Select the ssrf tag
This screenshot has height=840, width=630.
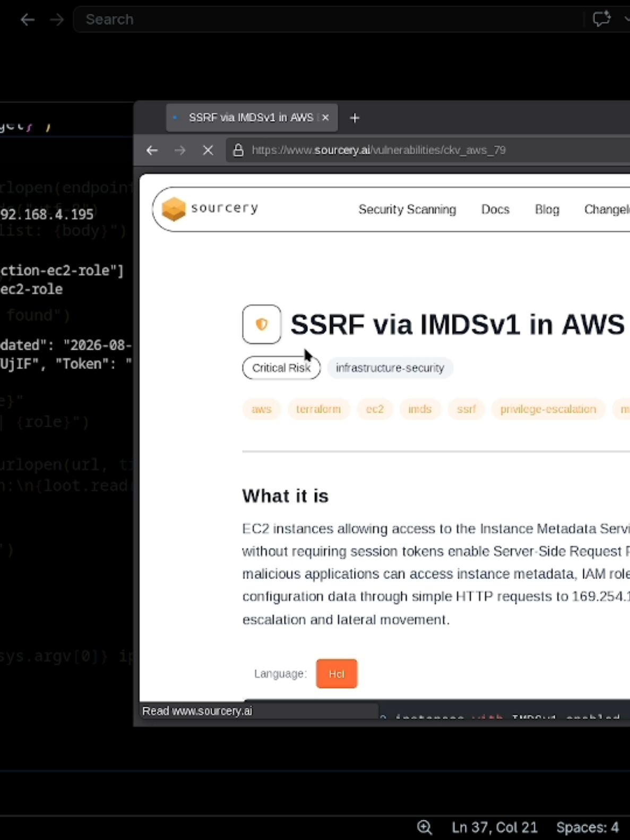point(467,409)
